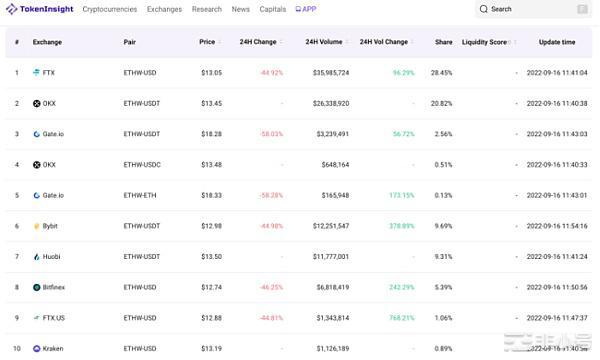
Task: Click the Huobi exchange logo icon
Action: tap(37, 257)
